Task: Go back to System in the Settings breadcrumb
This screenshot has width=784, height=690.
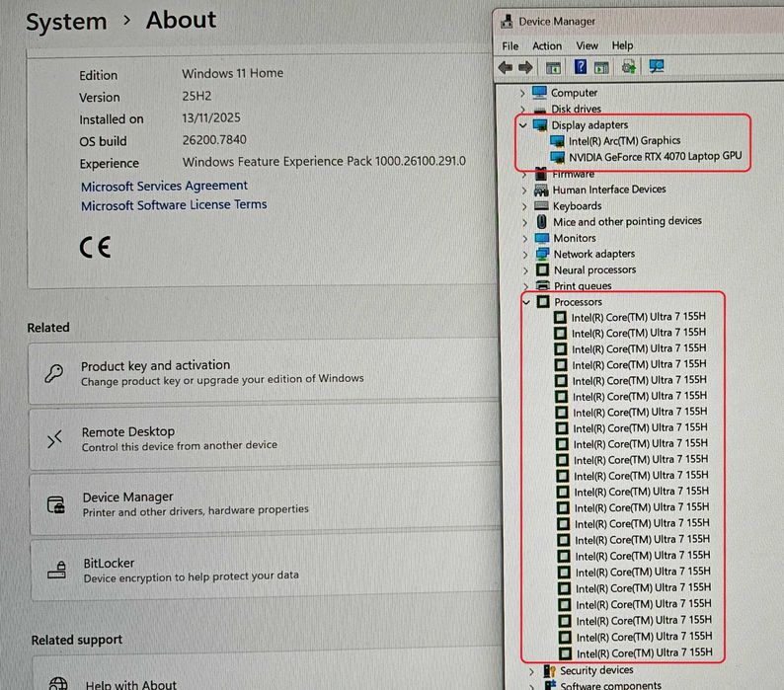Action: coord(66,22)
